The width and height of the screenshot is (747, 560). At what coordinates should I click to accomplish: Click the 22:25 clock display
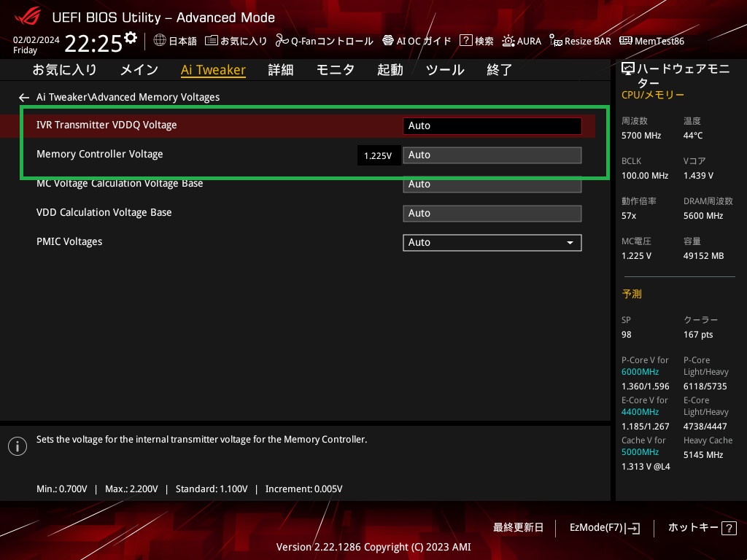[93, 44]
